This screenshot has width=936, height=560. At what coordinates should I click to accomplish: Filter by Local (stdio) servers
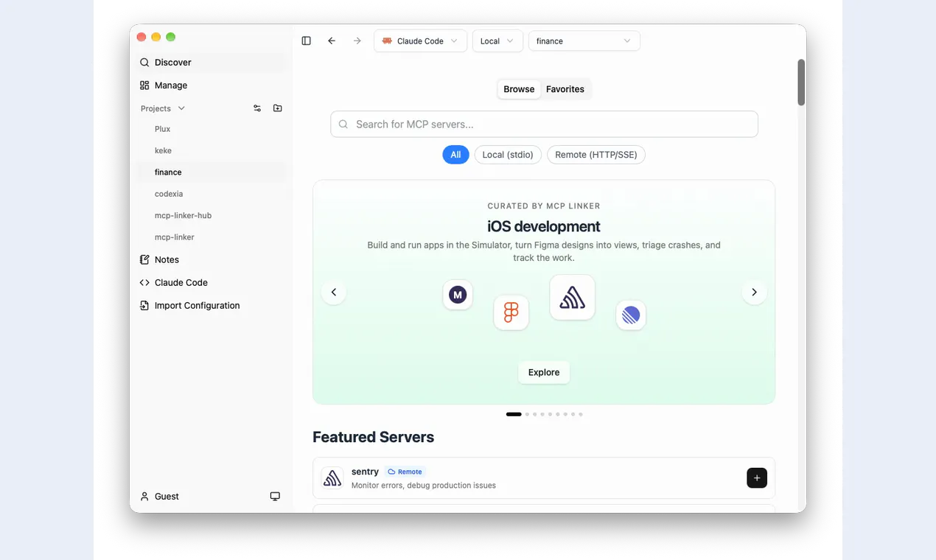tap(508, 155)
